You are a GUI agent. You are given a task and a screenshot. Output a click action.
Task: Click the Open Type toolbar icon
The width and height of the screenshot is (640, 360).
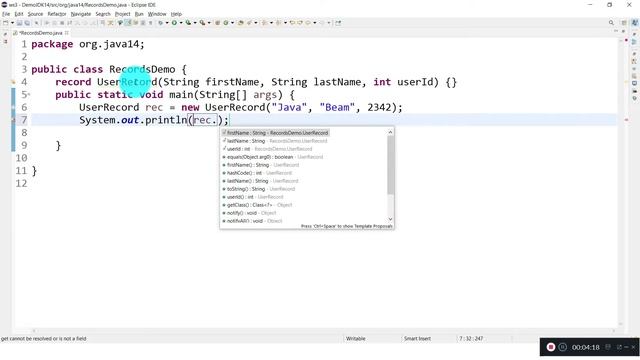pyautogui.click(x=241, y=23)
